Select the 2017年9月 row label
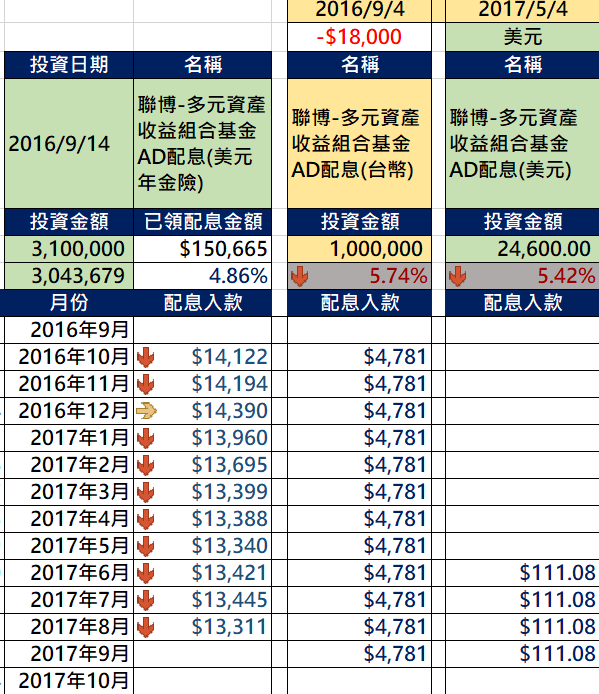This screenshot has width=599, height=694. click(x=69, y=654)
